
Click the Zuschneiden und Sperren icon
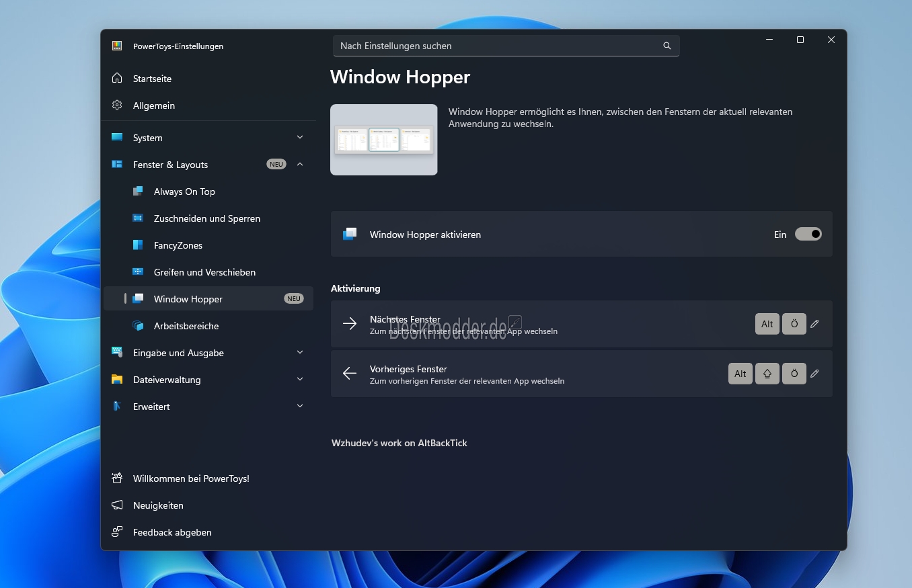[x=138, y=218]
